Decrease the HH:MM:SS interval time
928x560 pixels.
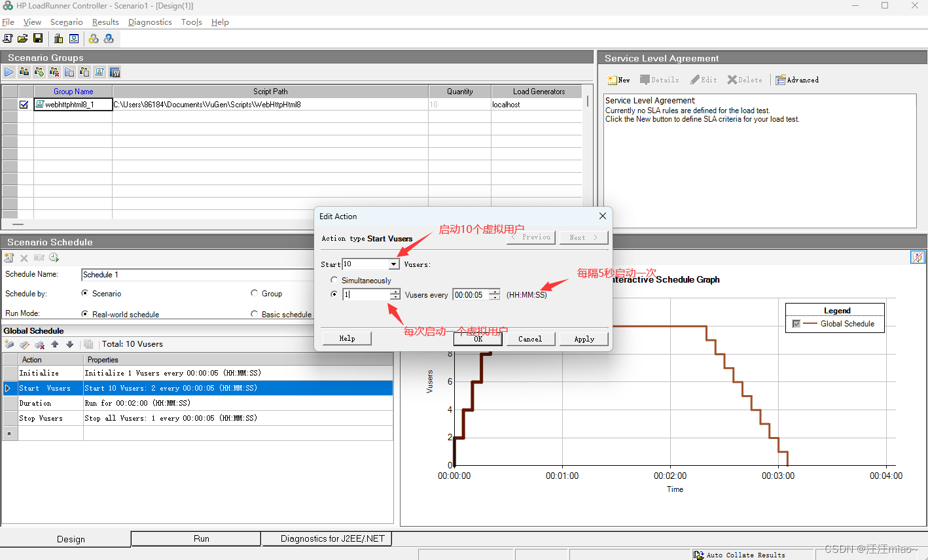click(495, 298)
